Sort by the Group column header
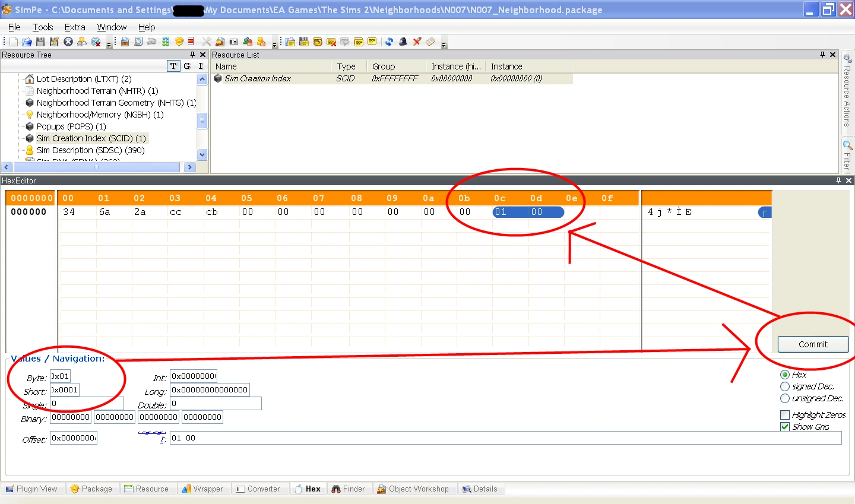855x504 pixels. tap(396, 66)
